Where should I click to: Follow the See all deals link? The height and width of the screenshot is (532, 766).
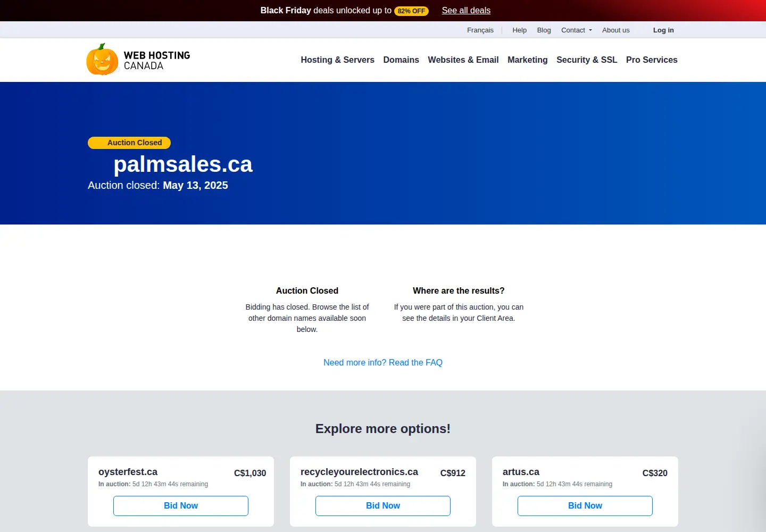(466, 11)
